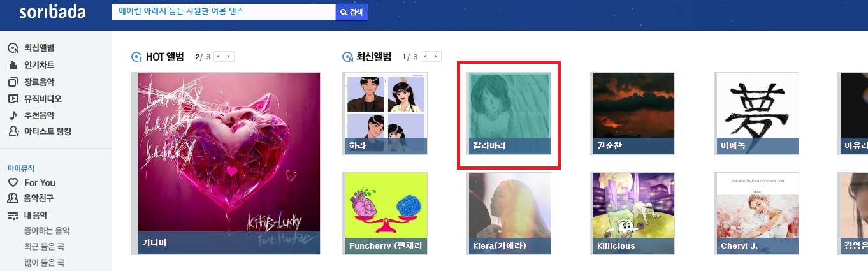Open 최근 들은 곡 list
This screenshot has width=868, height=271.
pos(43,247)
